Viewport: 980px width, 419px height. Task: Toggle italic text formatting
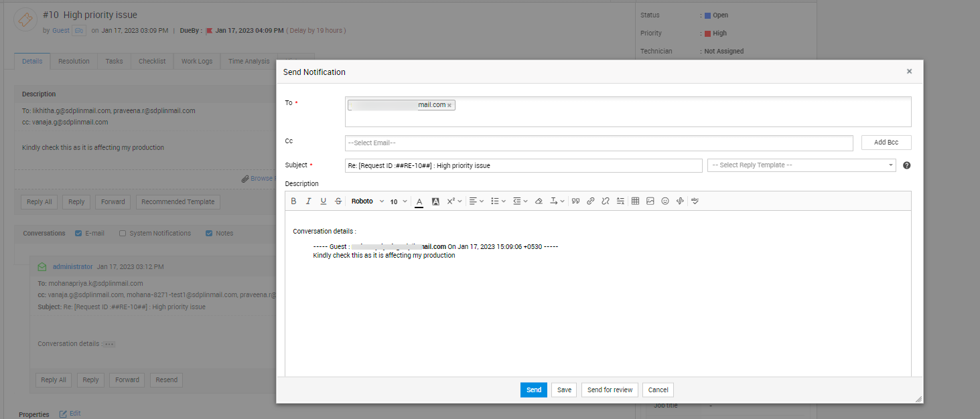(308, 201)
